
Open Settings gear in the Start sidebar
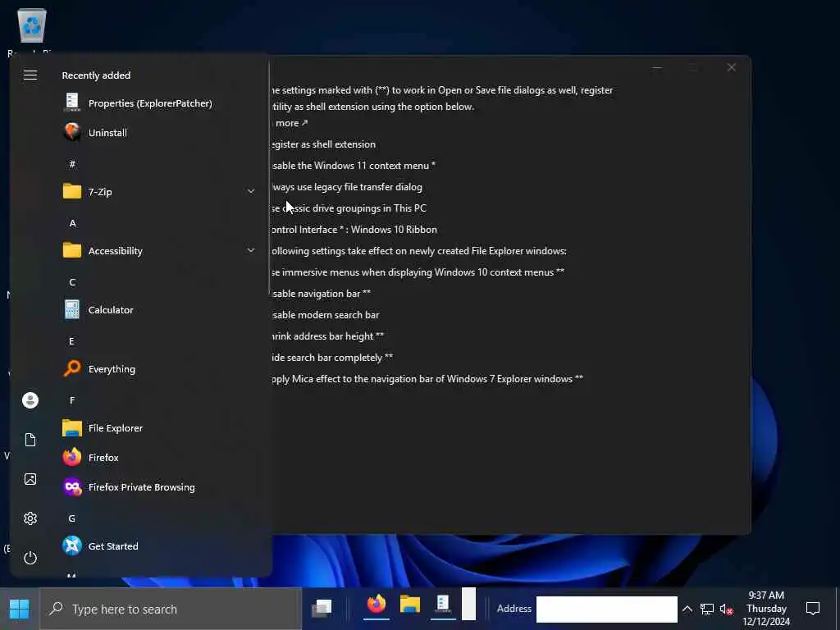click(x=30, y=518)
